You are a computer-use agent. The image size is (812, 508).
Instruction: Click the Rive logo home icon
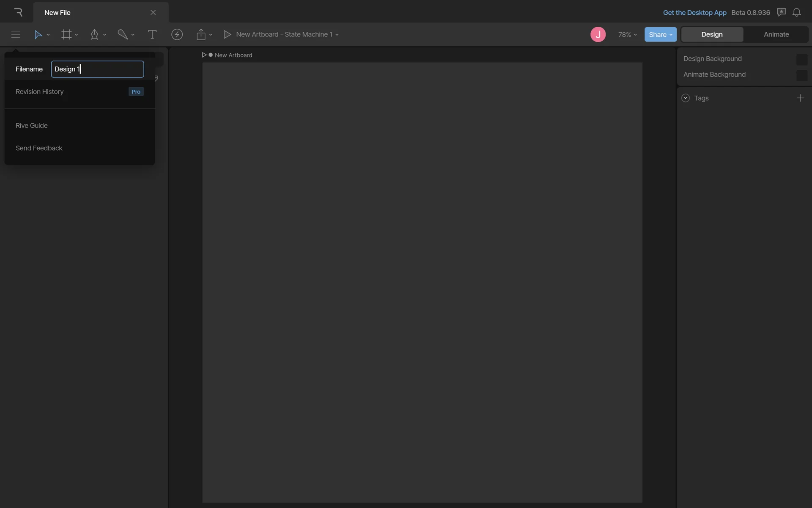pos(18,12)
